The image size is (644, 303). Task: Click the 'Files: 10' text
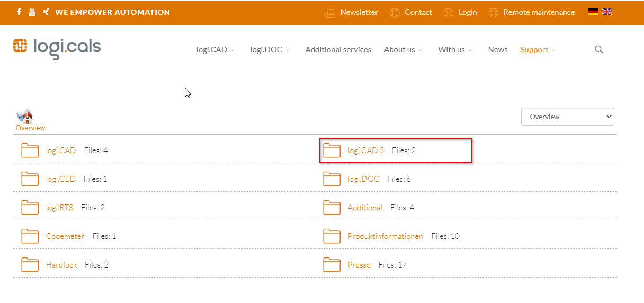click(445, 236)
